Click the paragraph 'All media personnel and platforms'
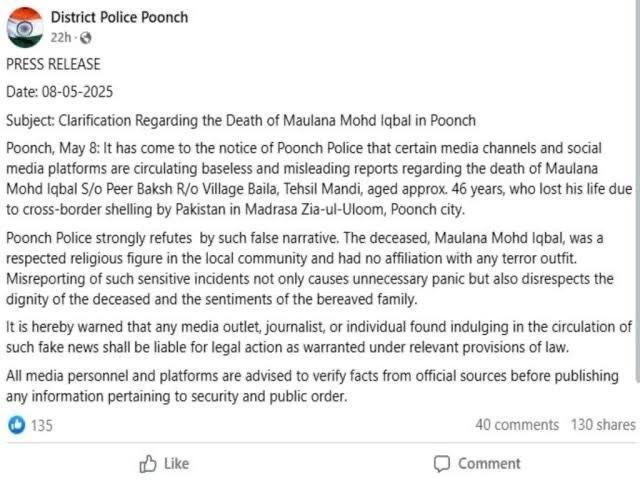This screenshot has width=640, height=480. pos(312,386)
